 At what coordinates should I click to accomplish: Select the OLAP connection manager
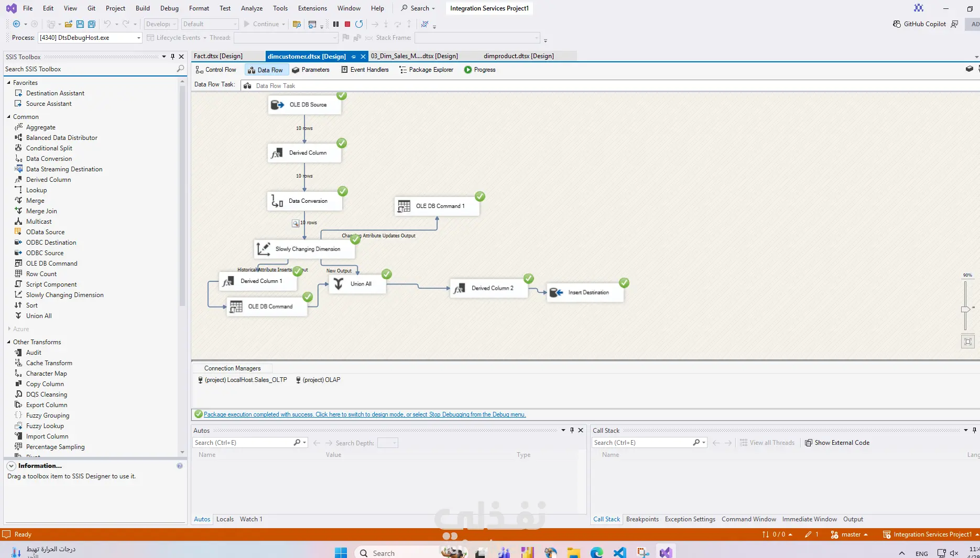318,380
